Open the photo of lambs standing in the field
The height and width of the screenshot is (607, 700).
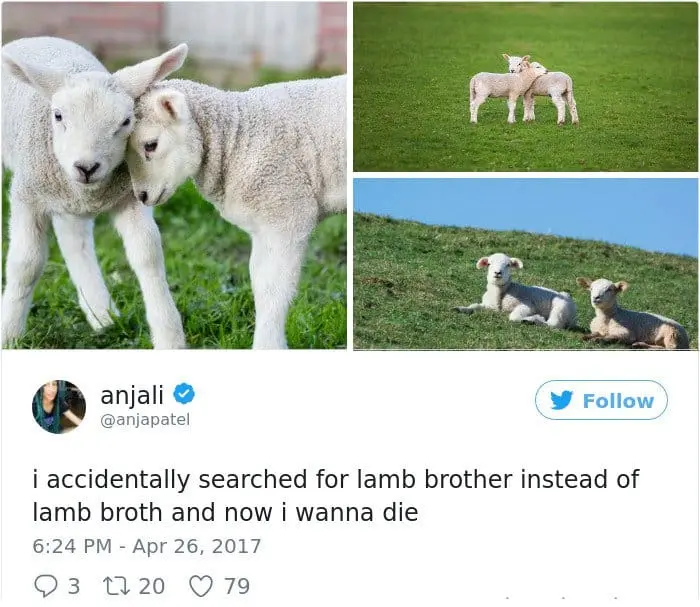[x=525, y=87]
